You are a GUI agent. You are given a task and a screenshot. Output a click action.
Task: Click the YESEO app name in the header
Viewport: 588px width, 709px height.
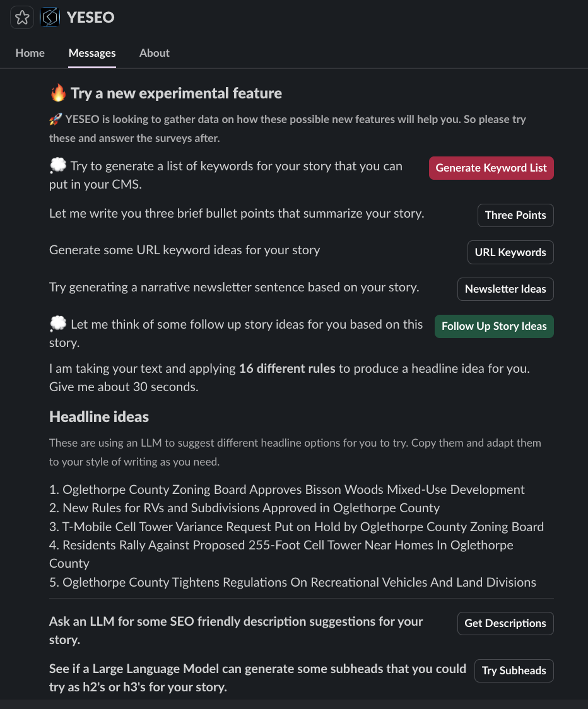click(x=91, y=18)
